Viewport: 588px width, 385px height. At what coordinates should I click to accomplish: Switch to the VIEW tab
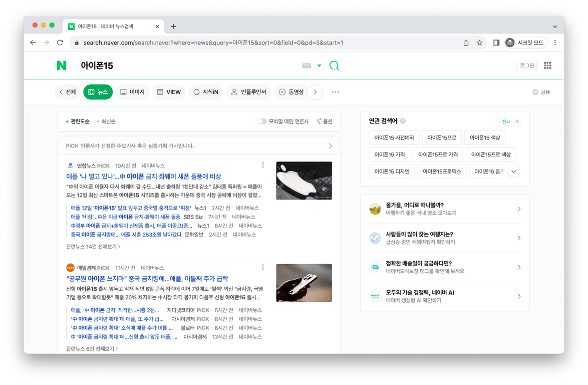(169, 92)
